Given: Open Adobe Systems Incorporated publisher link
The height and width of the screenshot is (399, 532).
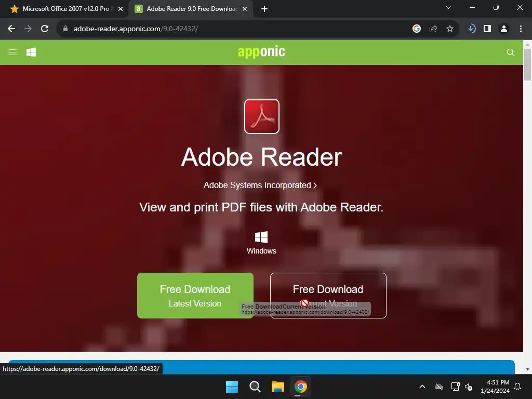Looking at the screenshot, I should pyautogui.click(x=260, y=185).
